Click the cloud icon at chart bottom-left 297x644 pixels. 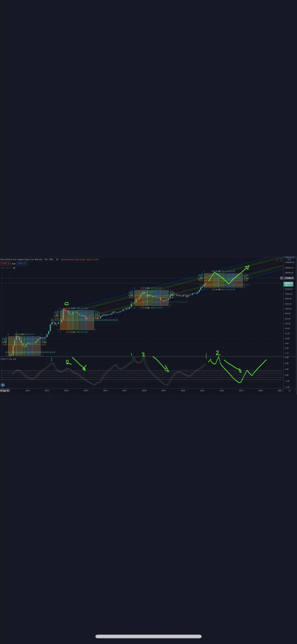(3, 385)
